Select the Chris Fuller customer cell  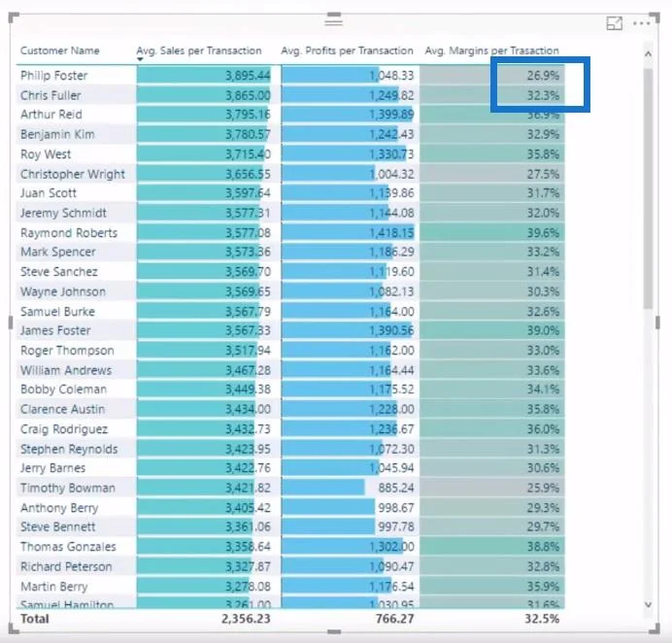[x=50, y=95]
